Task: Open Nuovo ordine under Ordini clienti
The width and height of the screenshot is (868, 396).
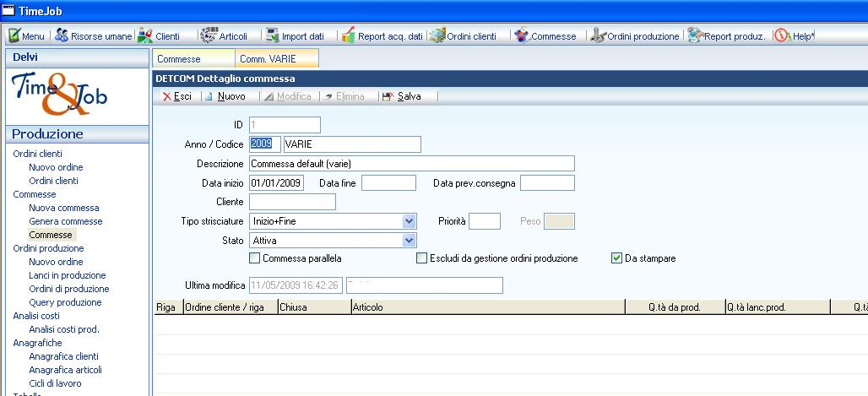Action: pos(56,167)
